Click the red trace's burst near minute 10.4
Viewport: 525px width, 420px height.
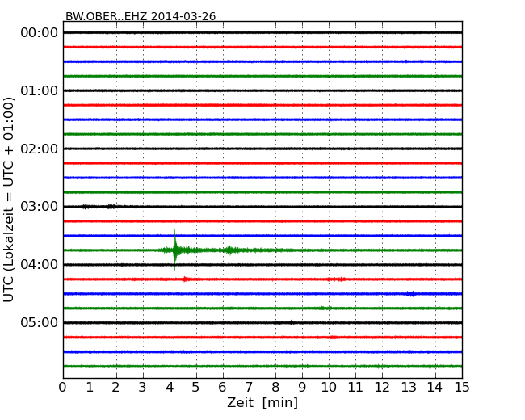pos(339,279)
